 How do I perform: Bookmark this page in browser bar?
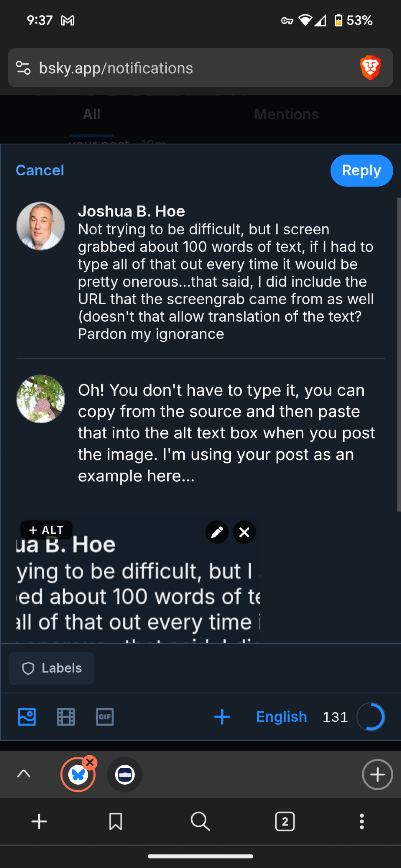coord(116,822)
